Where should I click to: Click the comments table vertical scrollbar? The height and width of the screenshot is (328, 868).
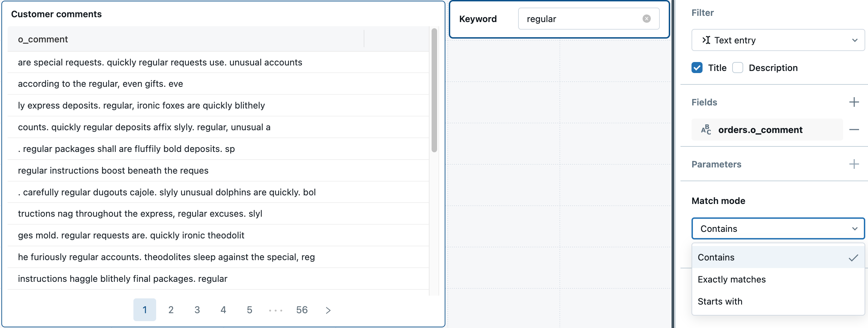click(434, 90)
